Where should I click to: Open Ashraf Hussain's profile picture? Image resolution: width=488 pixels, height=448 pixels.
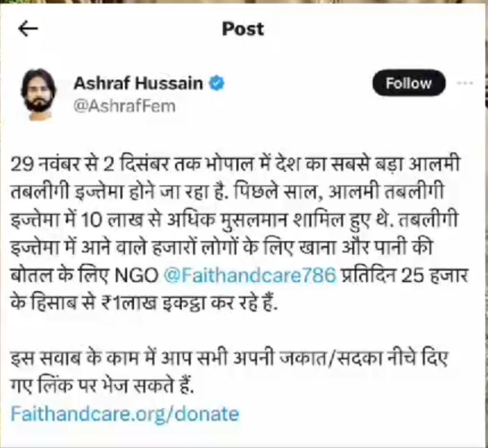38,94
